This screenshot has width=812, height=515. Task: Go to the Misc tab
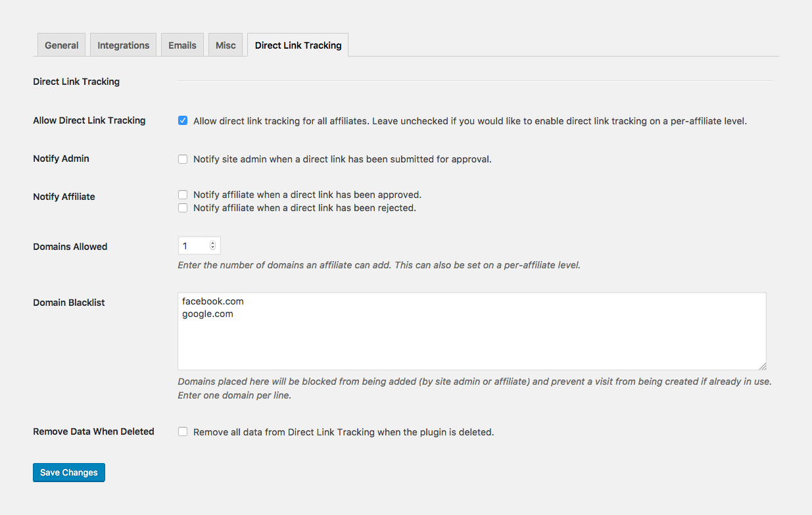[225, 45]
